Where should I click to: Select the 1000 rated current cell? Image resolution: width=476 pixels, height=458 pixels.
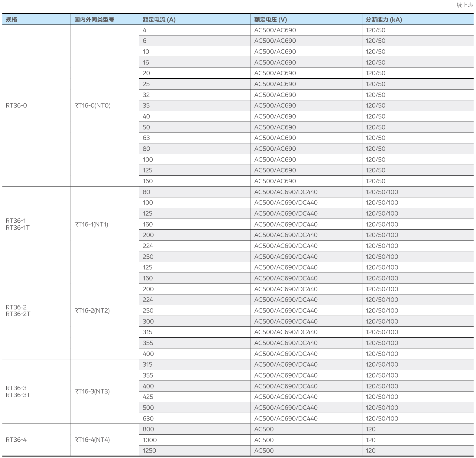150,440
